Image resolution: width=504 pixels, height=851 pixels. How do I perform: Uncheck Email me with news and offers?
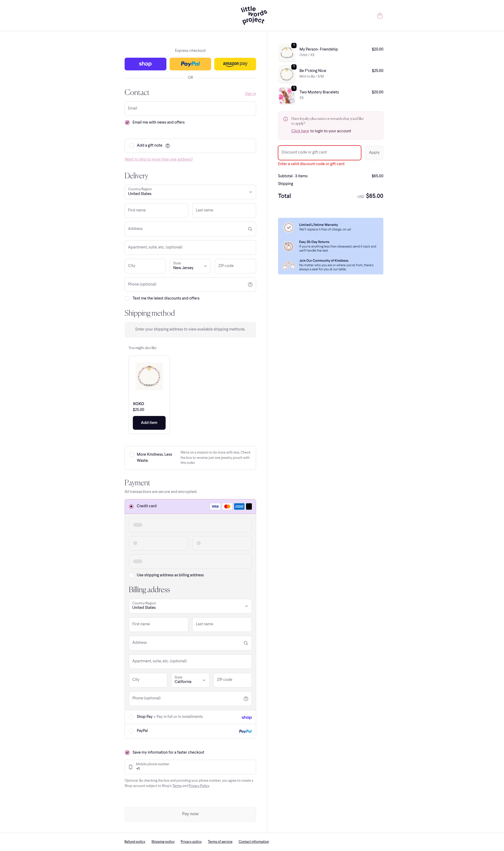127,123
